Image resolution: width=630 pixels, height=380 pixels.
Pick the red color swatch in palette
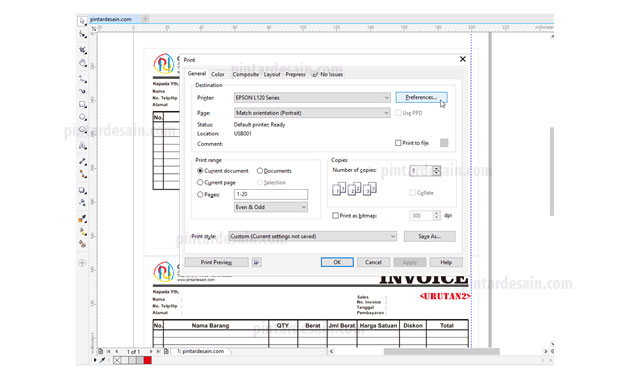pos(147,360)
